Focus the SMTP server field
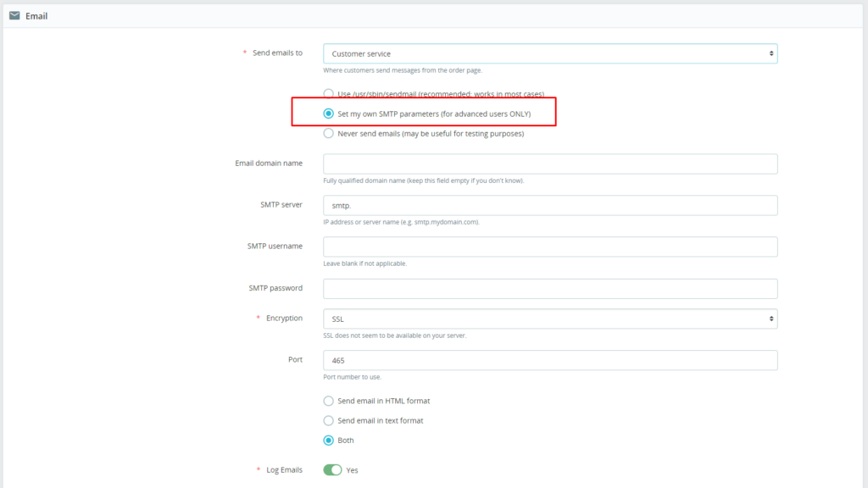The image size is (868, 488). (550, 205)
